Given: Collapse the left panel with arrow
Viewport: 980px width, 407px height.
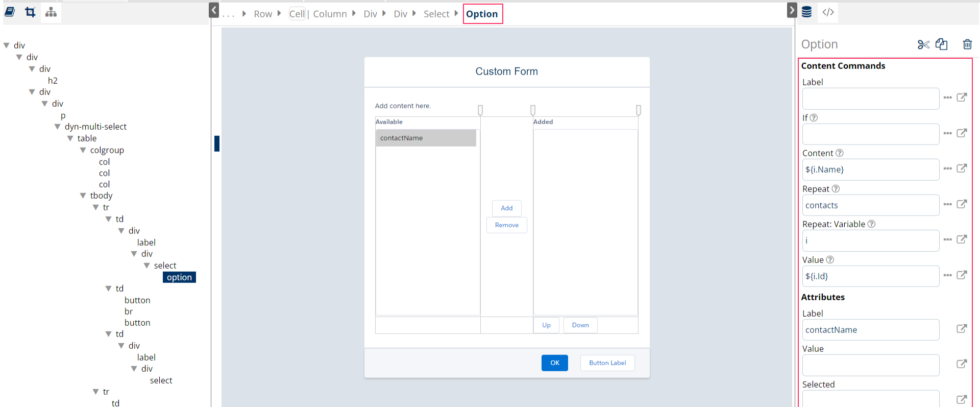Looking at the screenshot, I should [214, 10].
